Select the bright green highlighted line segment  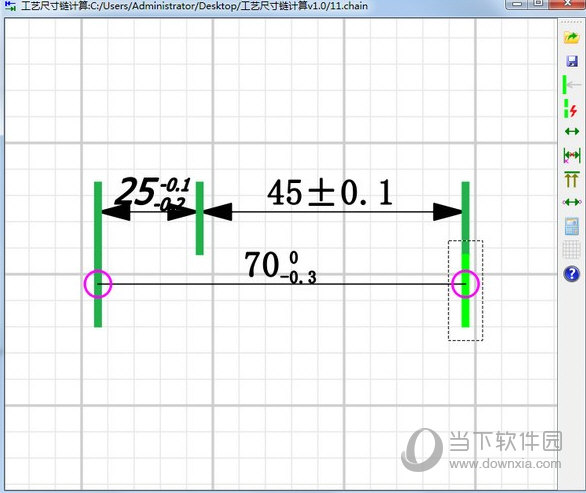pyautogui.click(x=465, y=290)
